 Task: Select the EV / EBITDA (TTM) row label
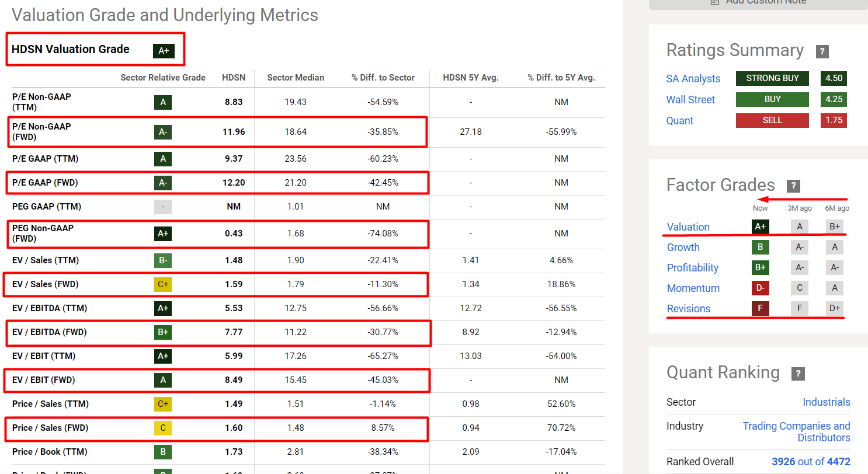pyautogui.click(x=48, y=308)
